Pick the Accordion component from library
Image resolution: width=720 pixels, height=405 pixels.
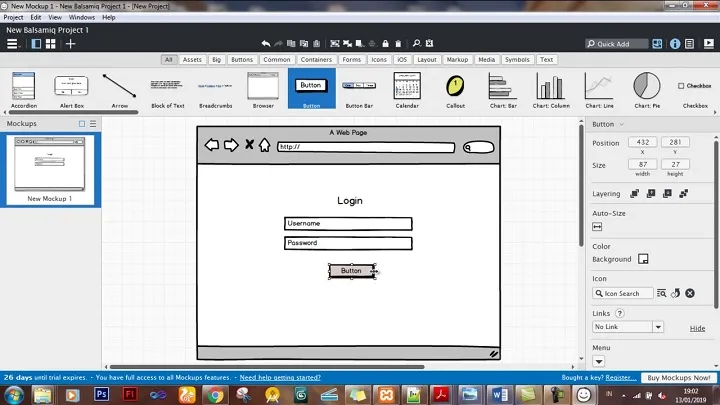[x=24, y=88]
